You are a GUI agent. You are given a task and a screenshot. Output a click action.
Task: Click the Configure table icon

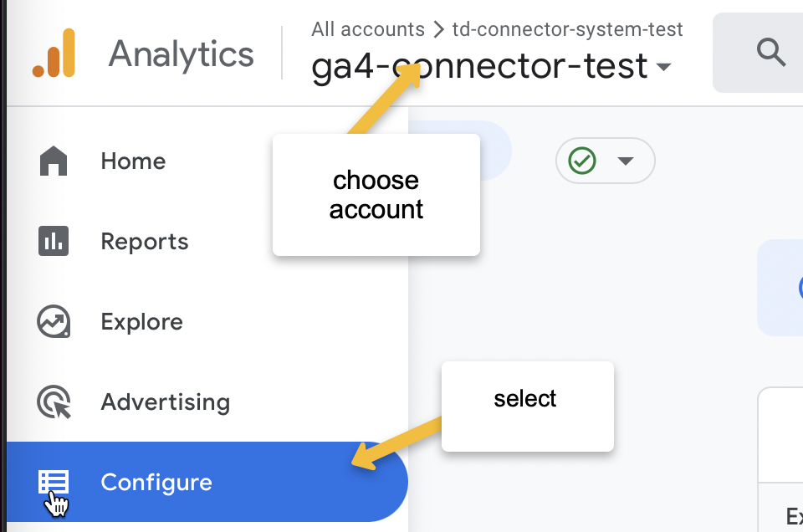coord(54,483)
